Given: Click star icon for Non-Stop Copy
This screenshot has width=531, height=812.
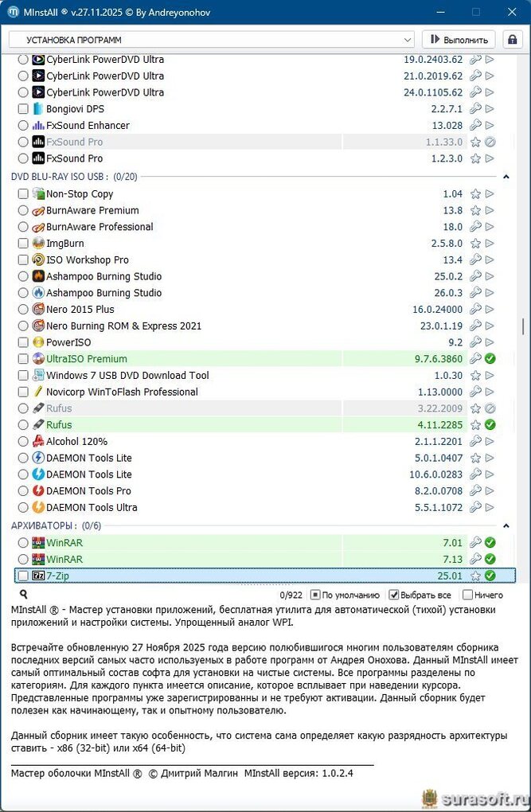Looking at the screenshot, I should [x=475, y=193].
